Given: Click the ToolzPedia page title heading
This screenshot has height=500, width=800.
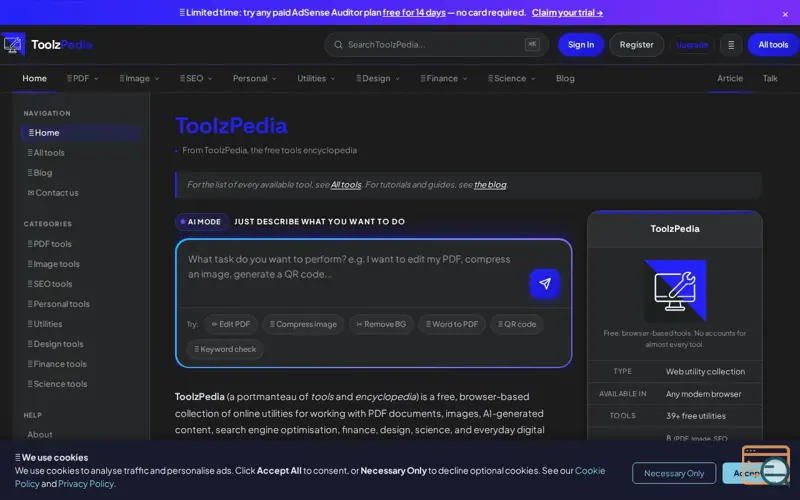Looking at the screenshot, I should (231, 126).
